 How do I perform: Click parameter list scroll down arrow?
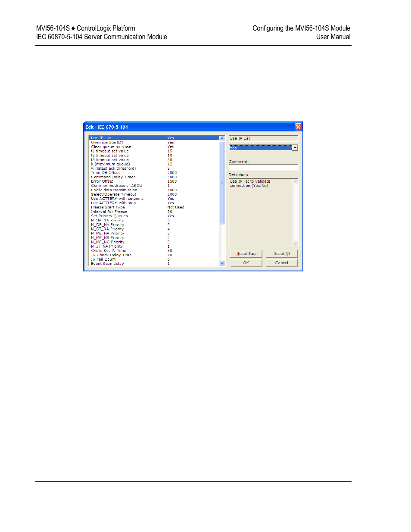click(222, 263)
